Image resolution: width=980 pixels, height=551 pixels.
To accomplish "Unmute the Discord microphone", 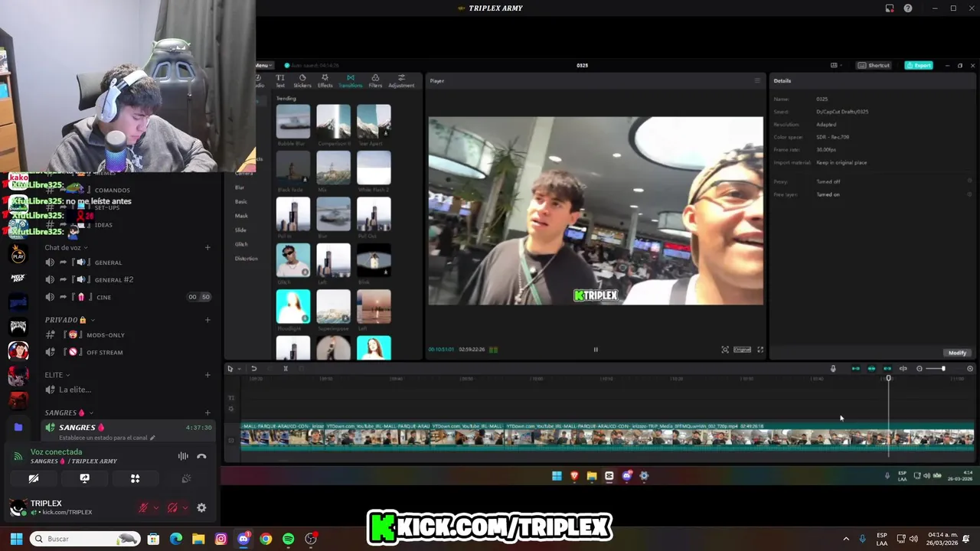I will tap(143, 507).
